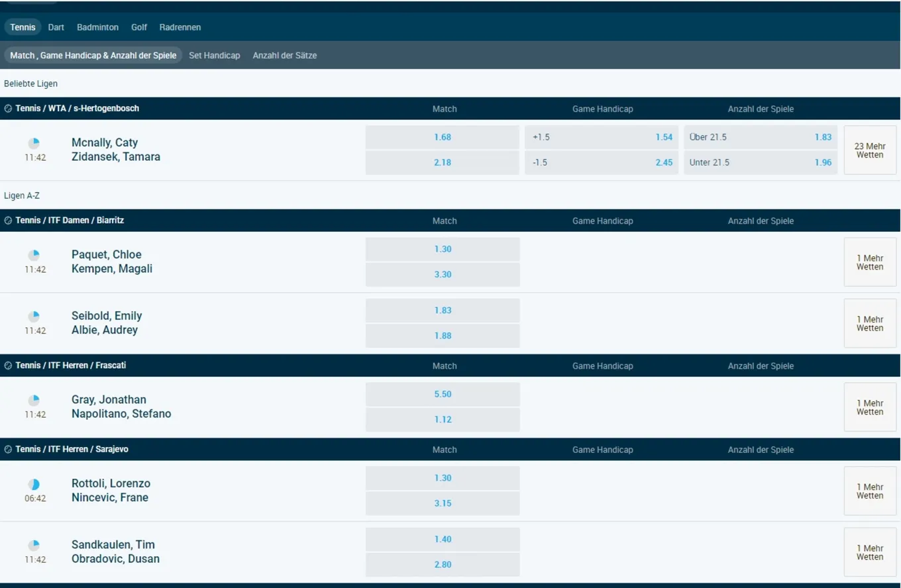Viewport: 901px width, 588px height.
Task: Click pie-clock icon beside Paquet, Chloe match
Action: [34, 255]
